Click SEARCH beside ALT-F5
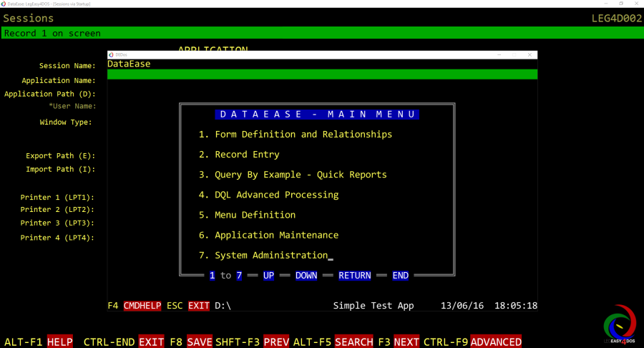This screenshot has width=644, height=348. [x=353, y=342]
